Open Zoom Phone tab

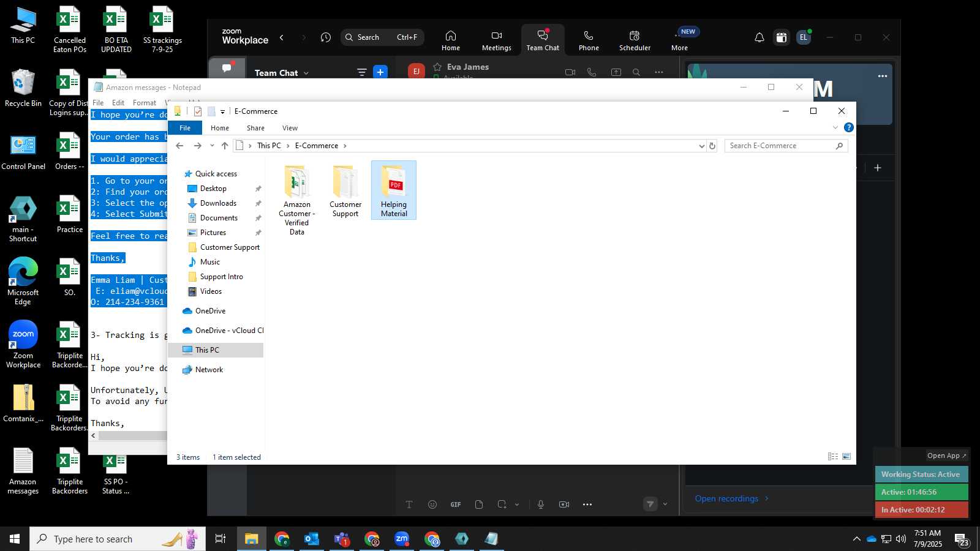tap(589, 40)
